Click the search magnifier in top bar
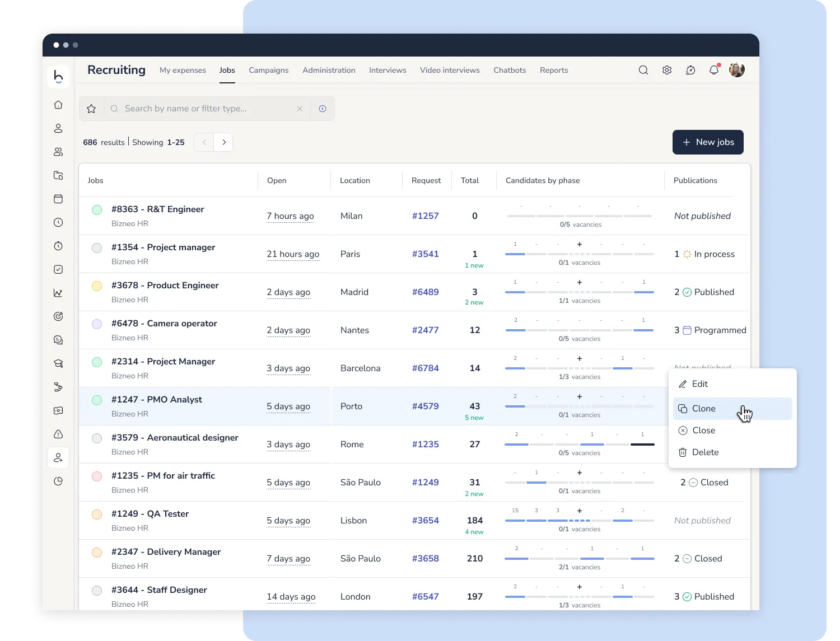The width and height of the screenshot is (840, 641). tap(643, 70)
